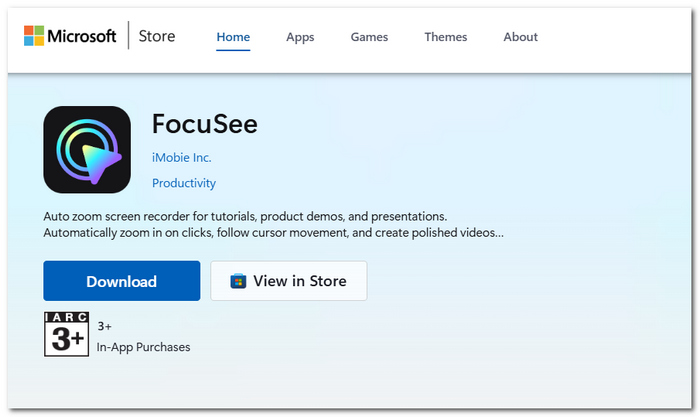The image size is (700, 417).
Task: Click the Microsoft logo icon
Action: (34, 36)
